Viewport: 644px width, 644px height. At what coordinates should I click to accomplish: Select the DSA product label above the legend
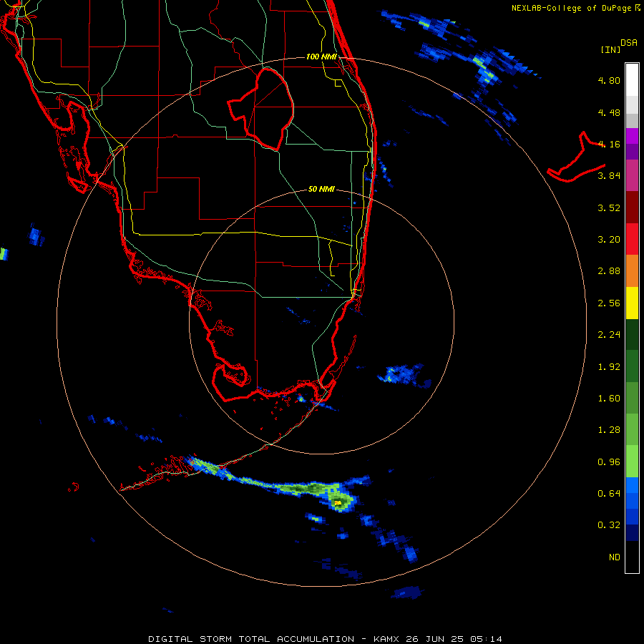click(x=629, y=43)
